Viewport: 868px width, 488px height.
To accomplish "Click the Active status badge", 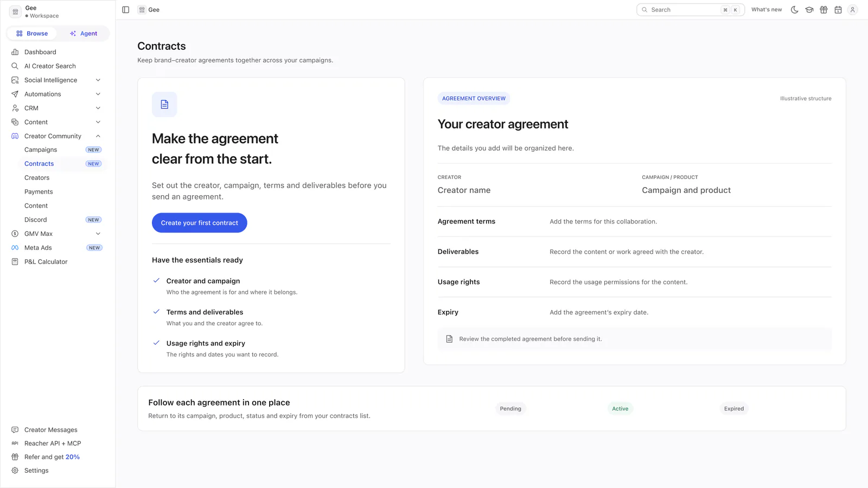I will (x=620, y=409).
